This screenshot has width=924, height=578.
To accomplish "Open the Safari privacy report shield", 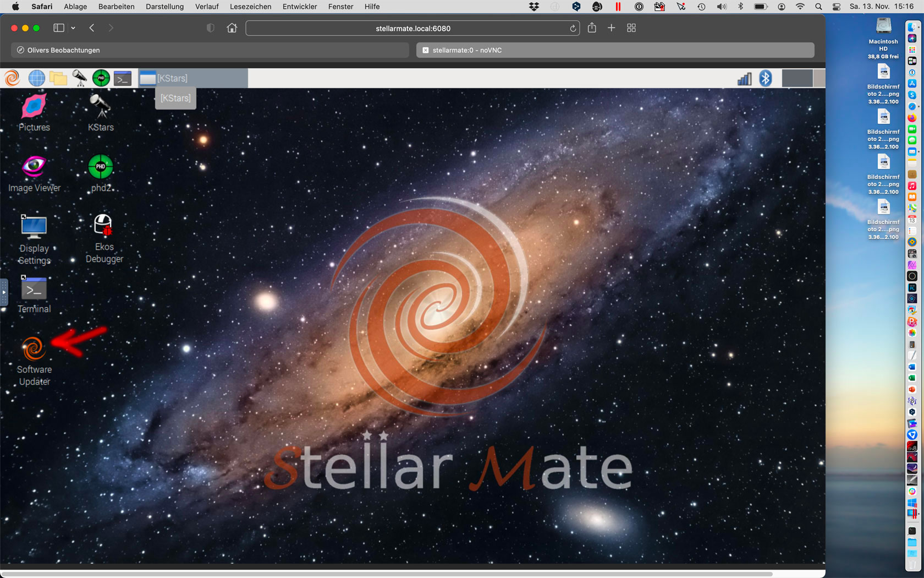I will 210,28.
